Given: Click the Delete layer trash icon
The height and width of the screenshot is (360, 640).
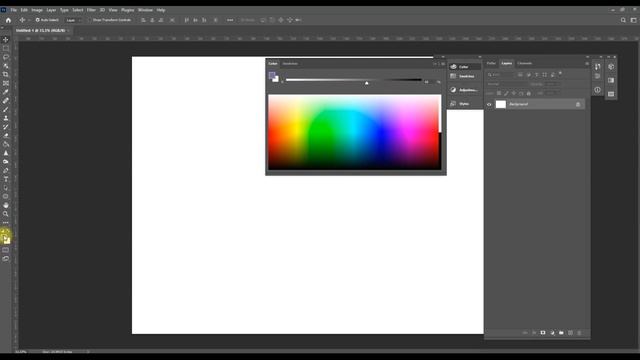Looking at the screenshot, I should [x=579, y=333].
